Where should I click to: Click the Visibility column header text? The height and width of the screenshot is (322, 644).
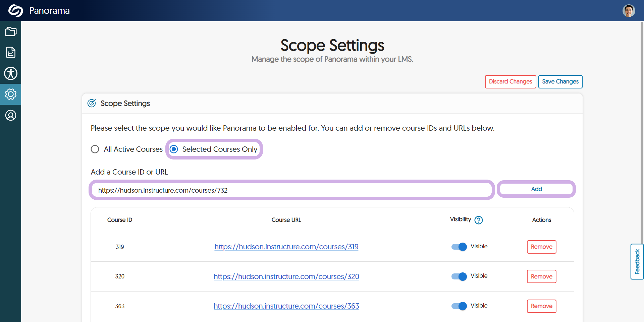[461, 219]
